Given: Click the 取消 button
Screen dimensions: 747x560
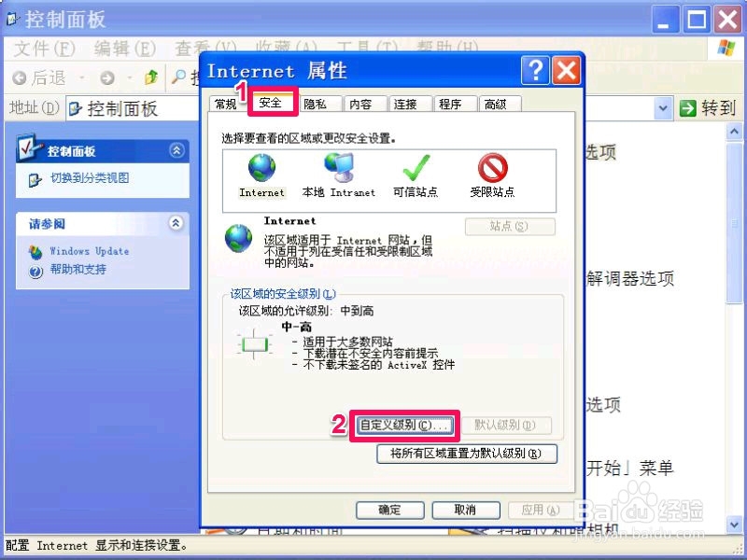Looking at the screenshot, I should (465, 510).
